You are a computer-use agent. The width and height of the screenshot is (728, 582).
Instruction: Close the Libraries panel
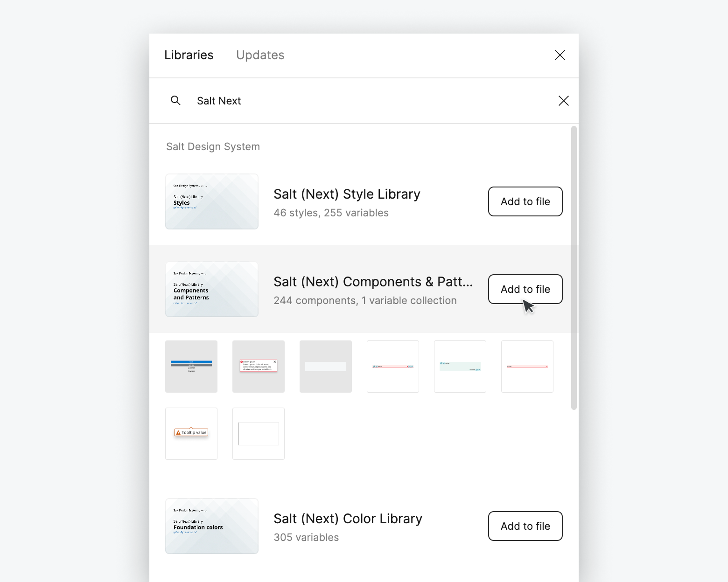pos(560,55)
